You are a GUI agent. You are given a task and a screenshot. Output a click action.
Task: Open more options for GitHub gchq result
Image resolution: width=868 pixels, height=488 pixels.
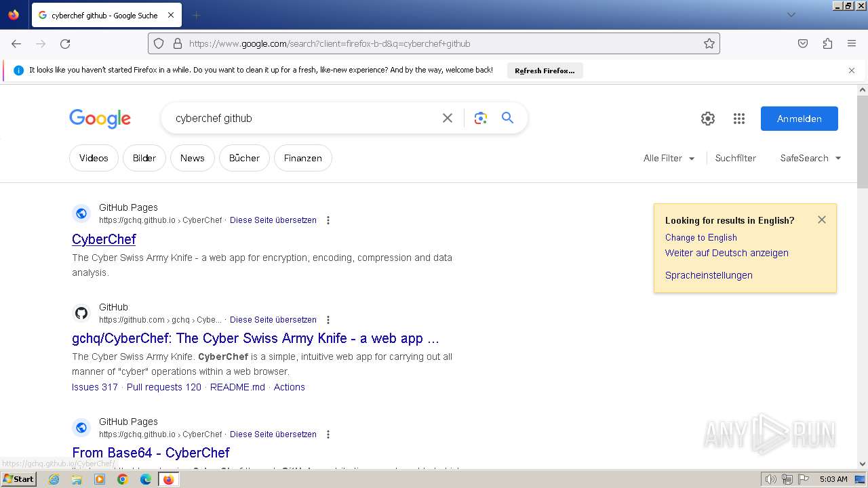pyautogui.click(x=328, y=320)
